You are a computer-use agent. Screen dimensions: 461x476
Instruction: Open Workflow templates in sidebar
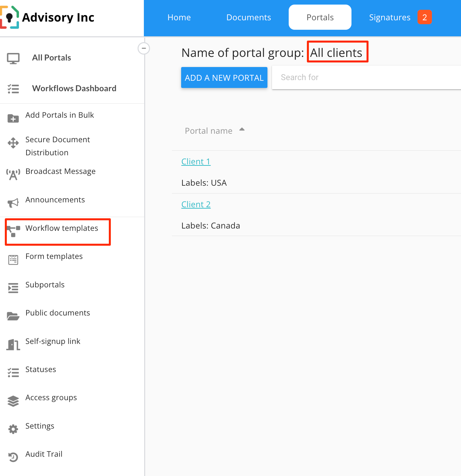[61, 228]
